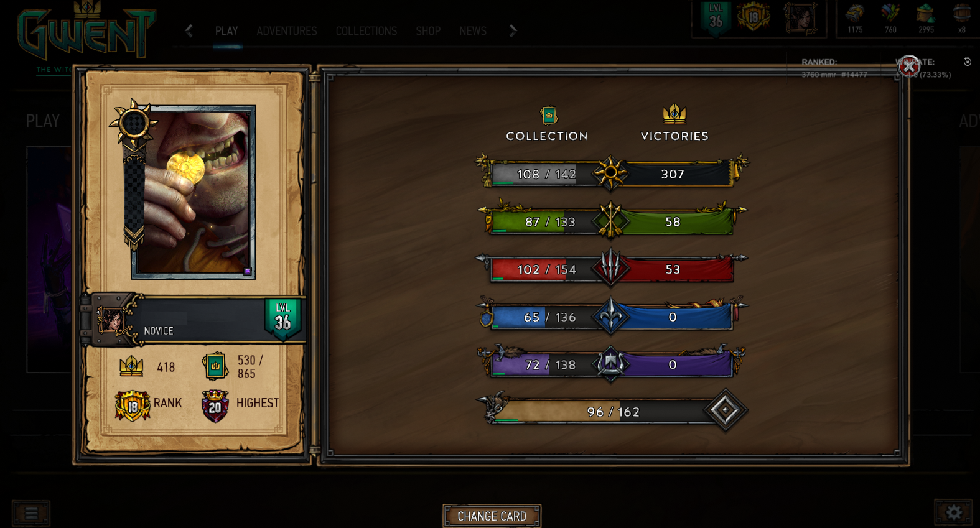The width and height of the screenshot is (980, 528).
Task: Click the Monsters claw faction emblem
Action: (x=610, y=269)
